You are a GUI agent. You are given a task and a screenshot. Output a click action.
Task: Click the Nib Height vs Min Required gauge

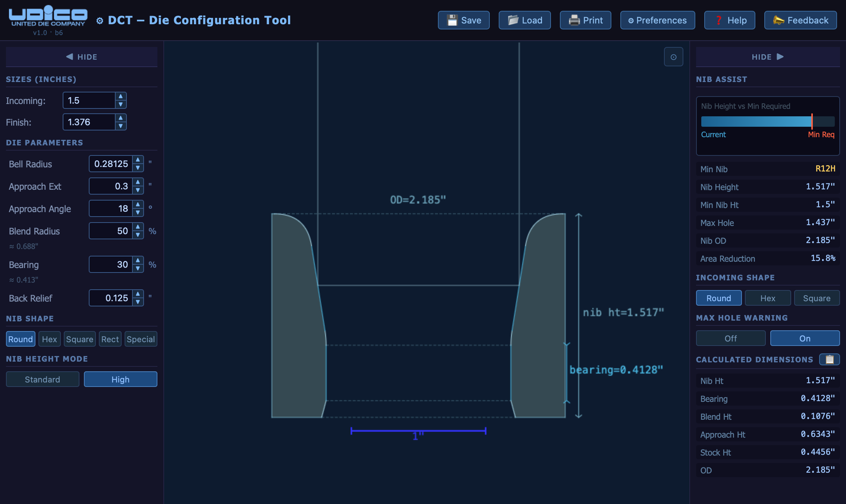click(x=767, y=122)
